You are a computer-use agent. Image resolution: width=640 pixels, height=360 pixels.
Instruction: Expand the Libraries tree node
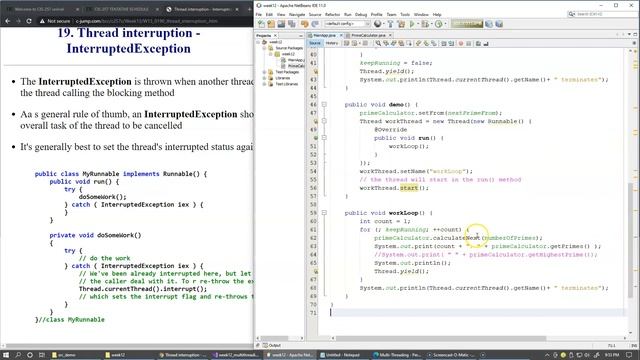point(264,78)
